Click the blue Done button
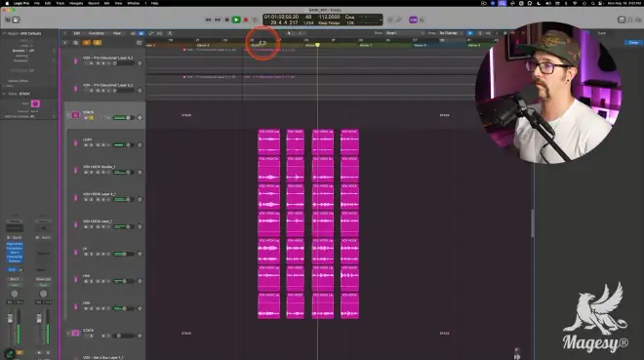Image resolution: width=644 pixels, height=360 pixels. (633, 43)
